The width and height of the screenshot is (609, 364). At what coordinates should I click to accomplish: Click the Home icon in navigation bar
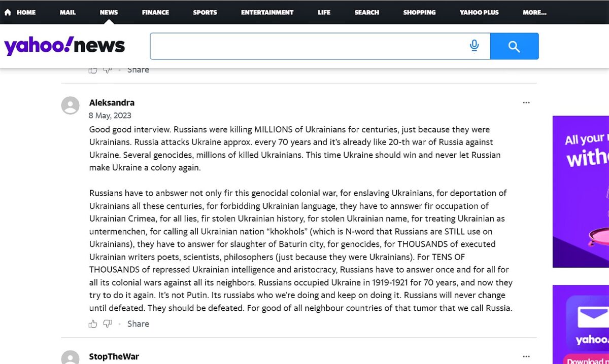coord(8,12)
